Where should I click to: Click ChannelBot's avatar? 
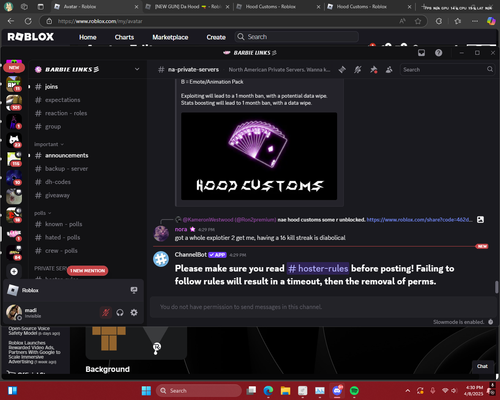(x=161, y=259)
